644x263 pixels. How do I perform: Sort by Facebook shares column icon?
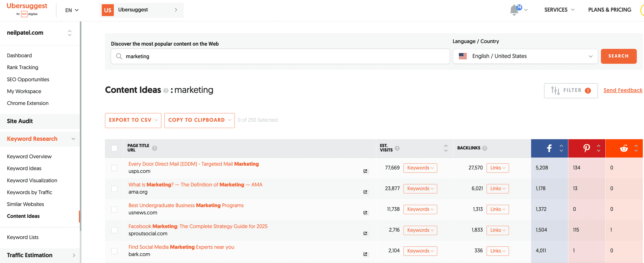coord(561,148)
